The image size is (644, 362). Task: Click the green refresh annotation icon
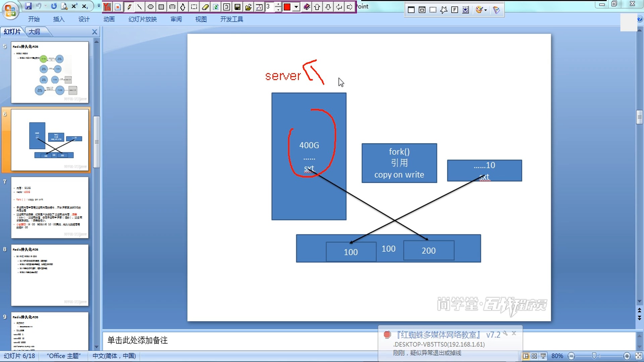[216, 7]
